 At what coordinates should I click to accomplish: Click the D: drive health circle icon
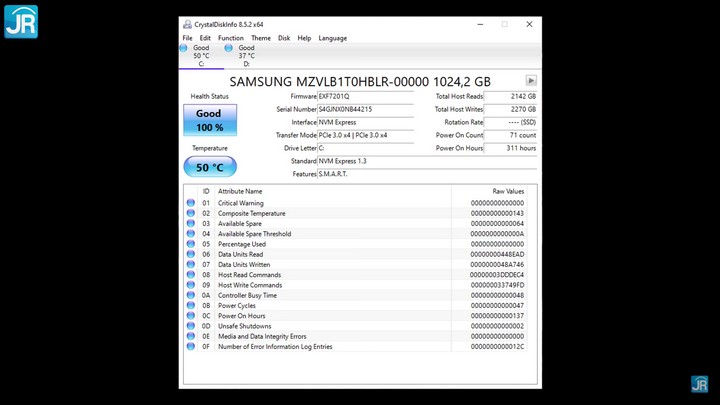[x=228, y=48]
